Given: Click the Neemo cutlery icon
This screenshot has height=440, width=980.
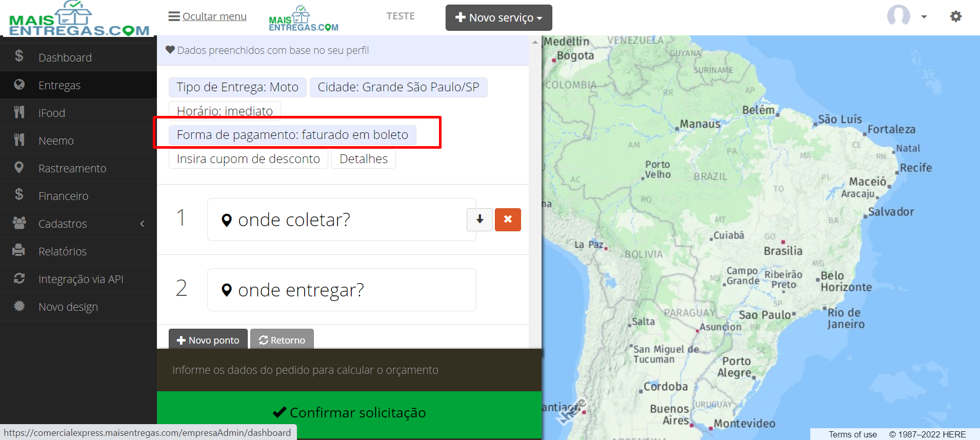Looking at the screenshot, I should tap(19, 139).
